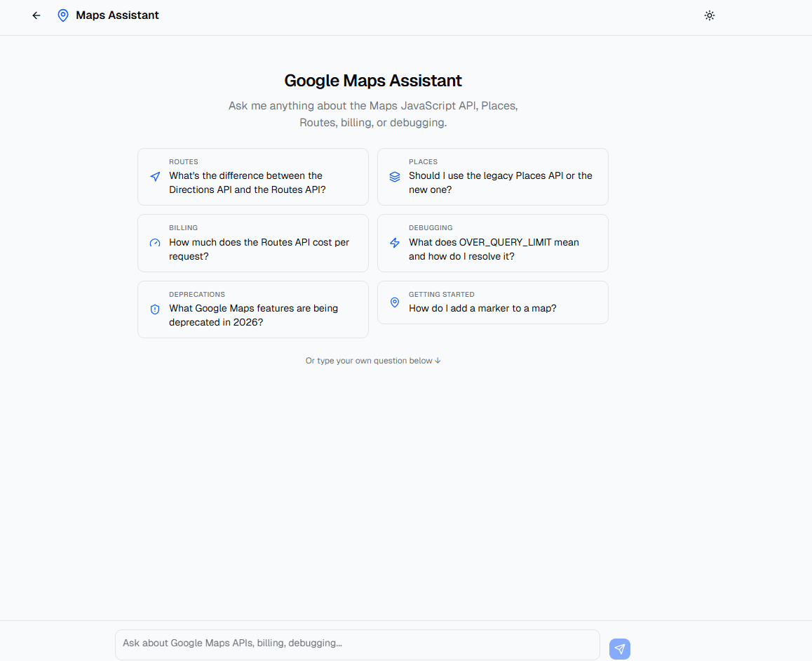
Task: Click the Routes paper plane icon
Action: pyautogui.click(x=154, y=177)
